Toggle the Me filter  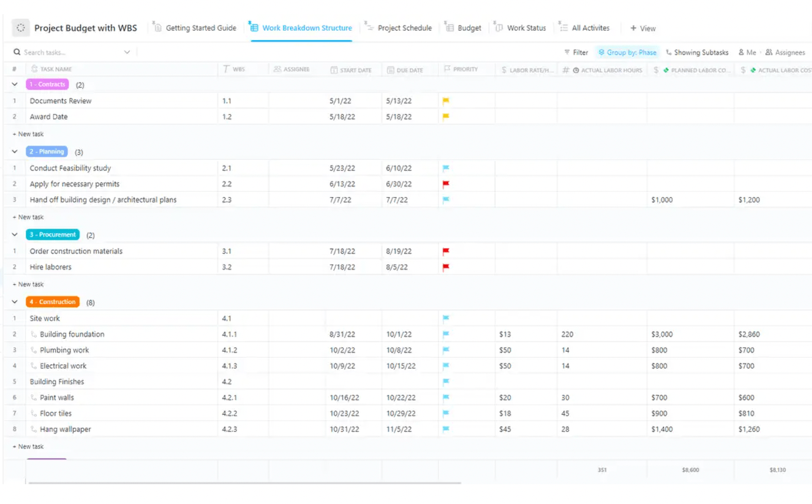pos(747,52)
